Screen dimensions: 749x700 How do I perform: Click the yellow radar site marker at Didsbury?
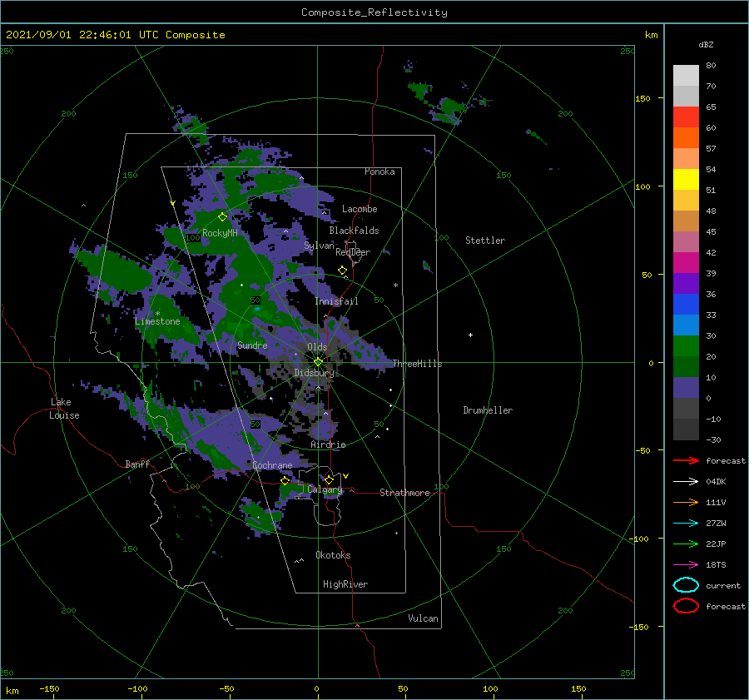pyautogui.click(x=318, y=362)
